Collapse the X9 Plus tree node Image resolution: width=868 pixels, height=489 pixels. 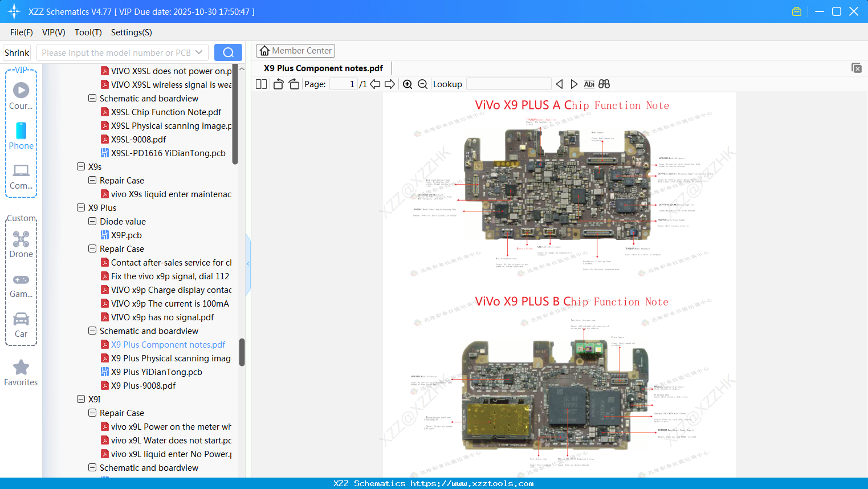pyautogui.click(x=81, y=207)
